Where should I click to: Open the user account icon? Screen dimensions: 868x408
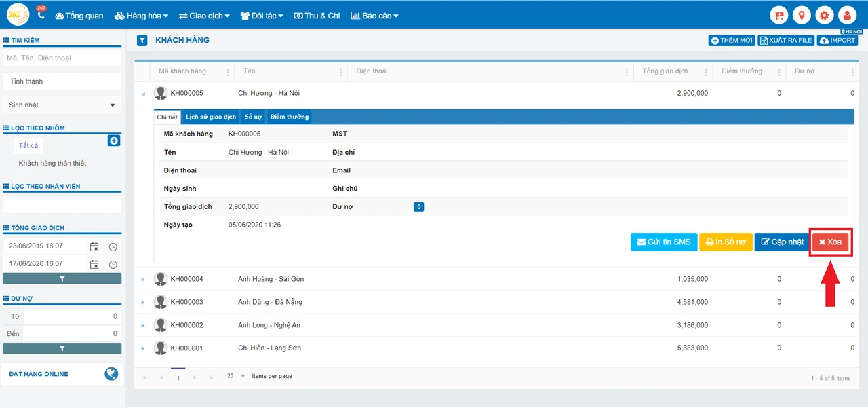(847, 15)
